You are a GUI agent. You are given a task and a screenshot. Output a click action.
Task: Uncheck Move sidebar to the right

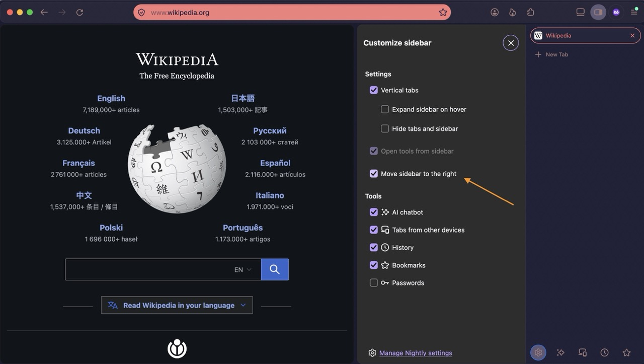374,174
